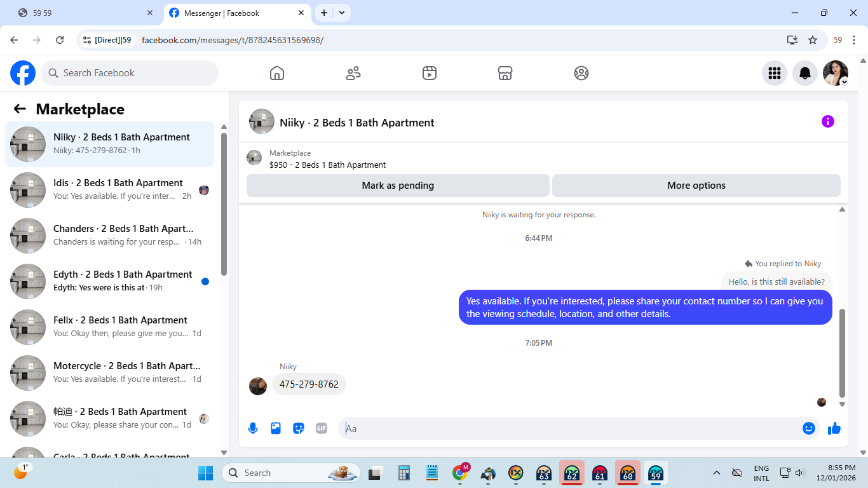Show hidden system tray icons

point(717,473)
